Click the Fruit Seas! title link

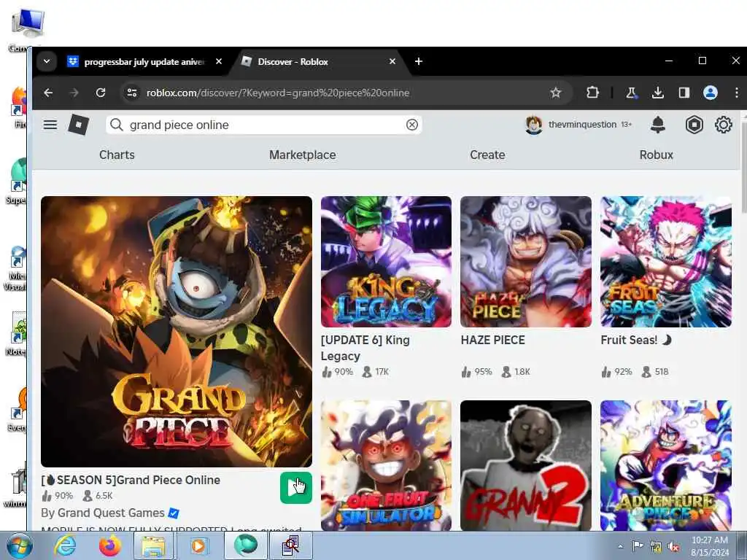click(636, 340)
